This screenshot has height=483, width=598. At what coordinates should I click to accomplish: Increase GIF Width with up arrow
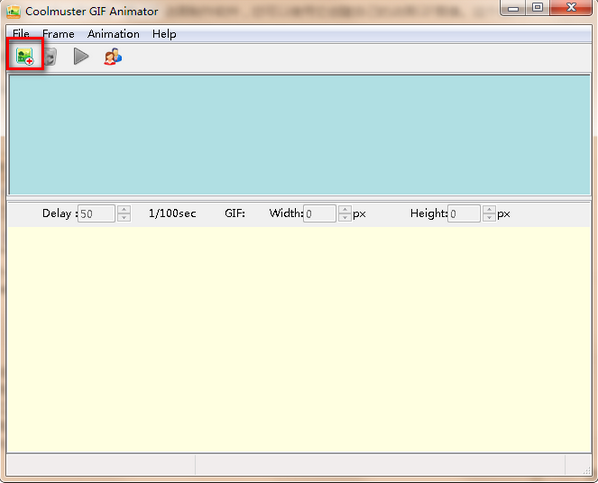tap(345, 209)
